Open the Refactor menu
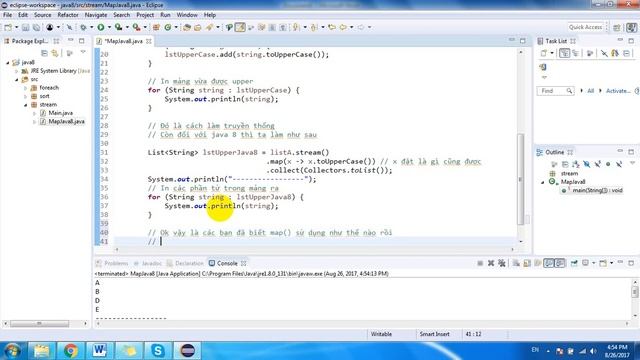 click(68, 15)
